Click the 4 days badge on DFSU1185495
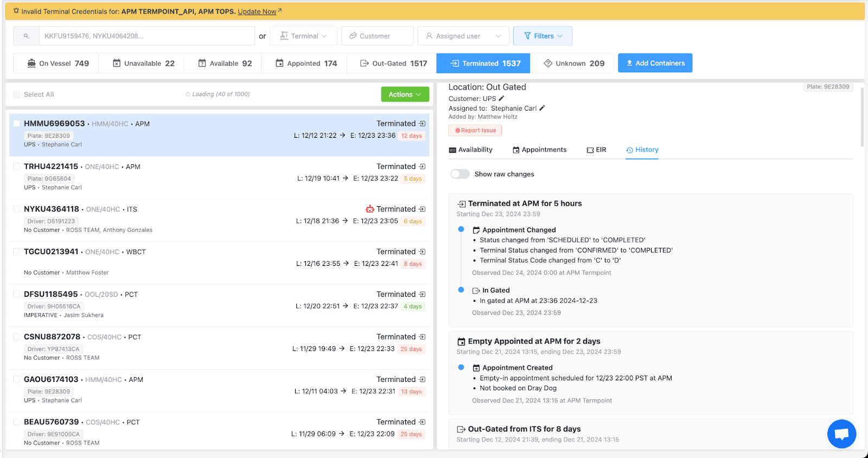Image resolution: width=868 pixels, height=458 pixels. pyautogui.click(x=413, y=307)
